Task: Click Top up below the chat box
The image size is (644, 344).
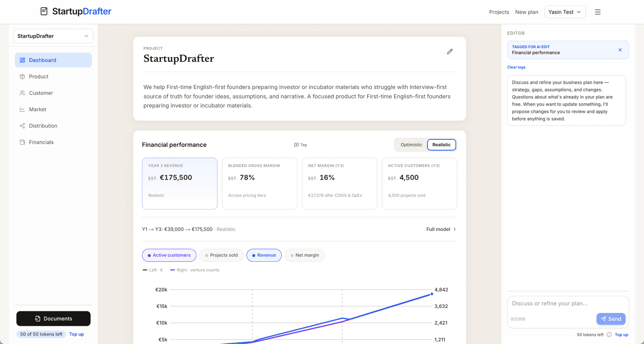Action: pyautogui.click(x=621, y=335)
